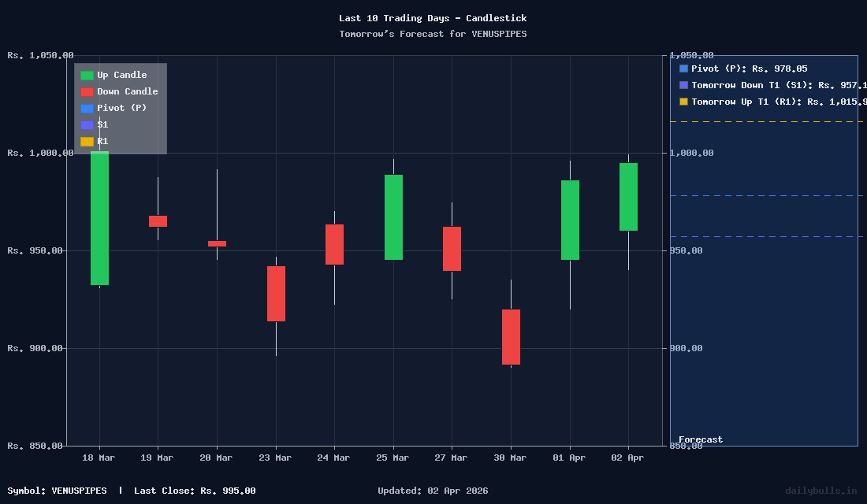Select the Forecast section label
Screen dimensions: 867x504
coord(701,439)
